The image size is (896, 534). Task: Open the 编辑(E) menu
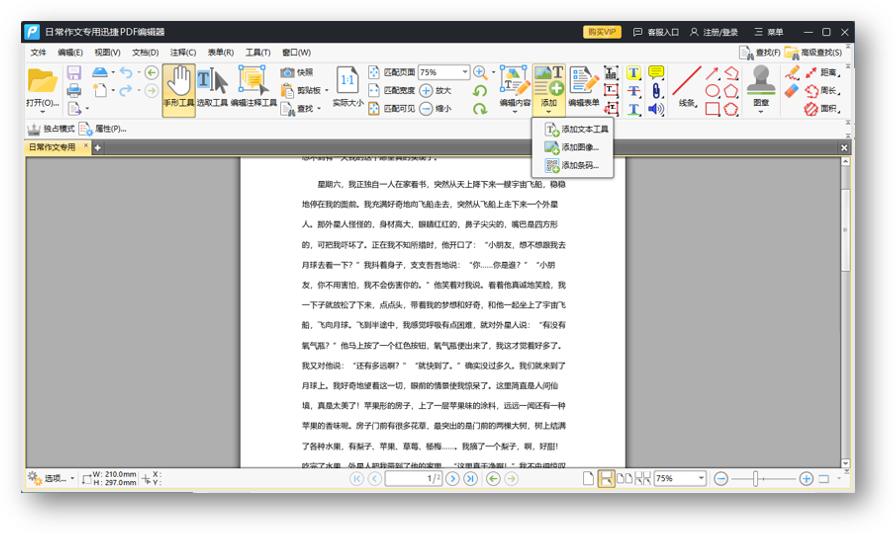tap(70, 52)
